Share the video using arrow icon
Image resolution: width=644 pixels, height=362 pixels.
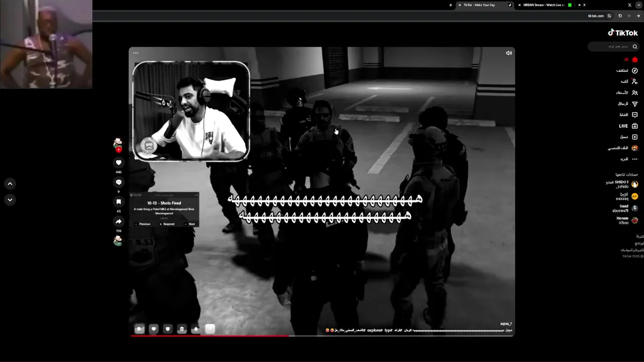(x=119, y=221)
